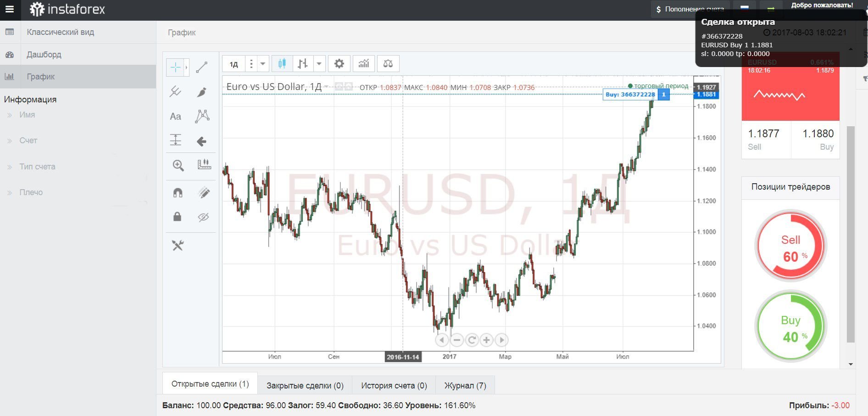Click the scroll down arrow in right panel

point(851,365)
